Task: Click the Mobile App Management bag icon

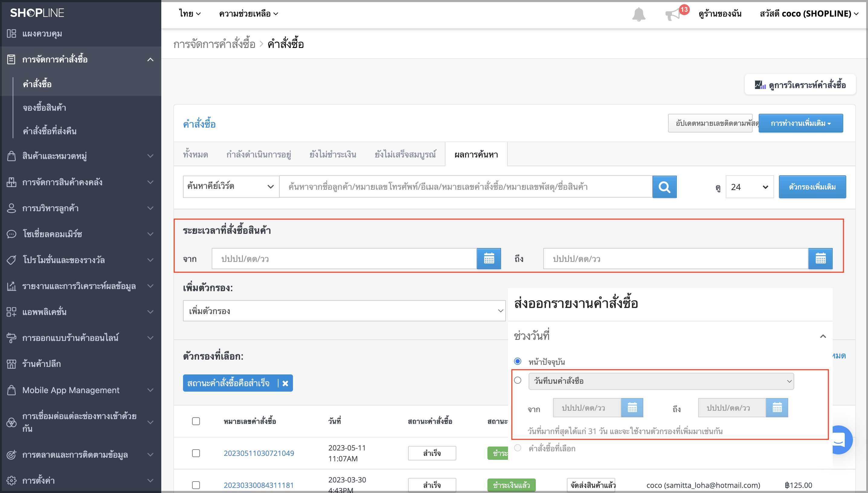Action: coord(11,390)
